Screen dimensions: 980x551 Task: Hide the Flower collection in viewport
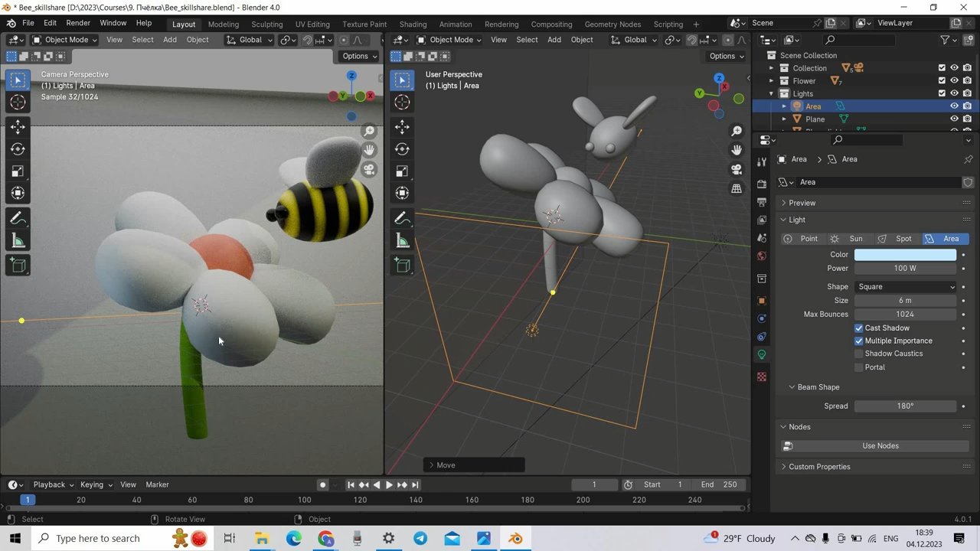pyautogui.click(x=954, y=80)
